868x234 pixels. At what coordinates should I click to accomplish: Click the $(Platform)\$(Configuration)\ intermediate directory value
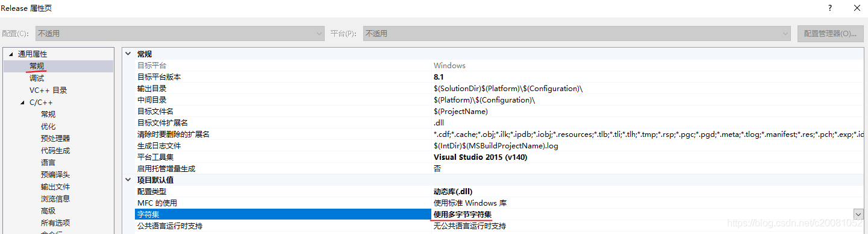484,100
